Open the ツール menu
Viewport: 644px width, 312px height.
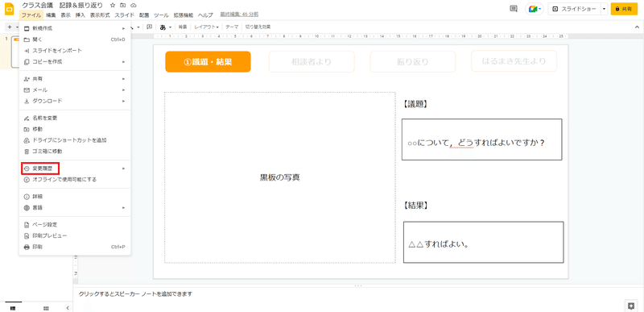click(161, 15)
